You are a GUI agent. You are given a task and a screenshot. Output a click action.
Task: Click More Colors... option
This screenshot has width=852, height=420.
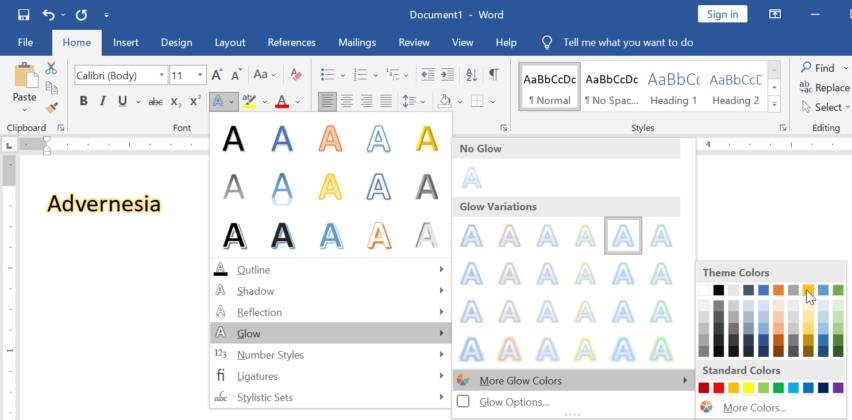tap(755, 408)
